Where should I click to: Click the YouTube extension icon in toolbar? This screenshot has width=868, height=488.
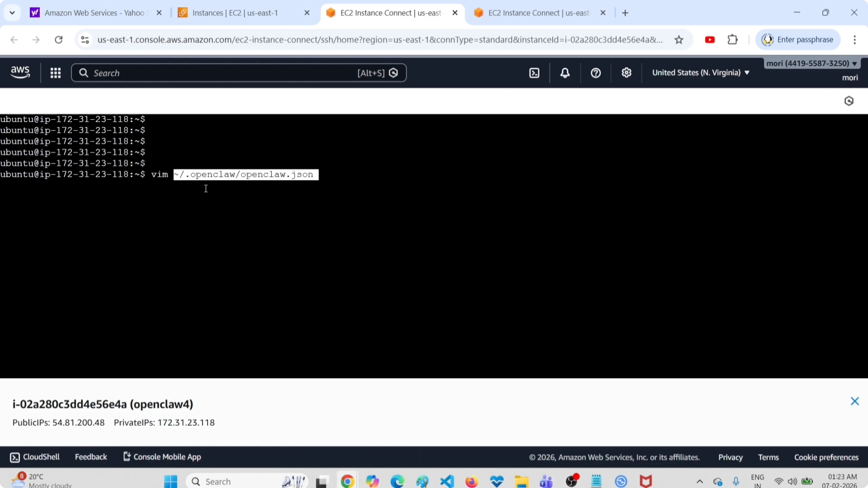point(710,39)
